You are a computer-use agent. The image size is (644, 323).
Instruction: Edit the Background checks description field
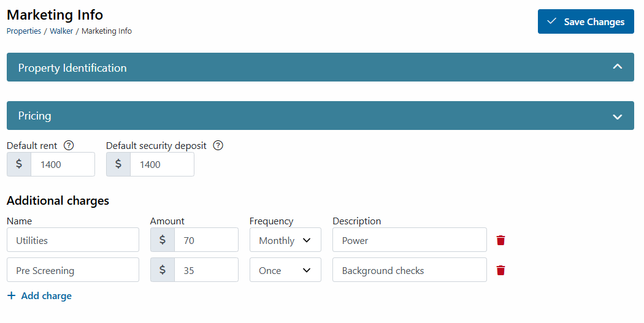[x=410, y=270]
